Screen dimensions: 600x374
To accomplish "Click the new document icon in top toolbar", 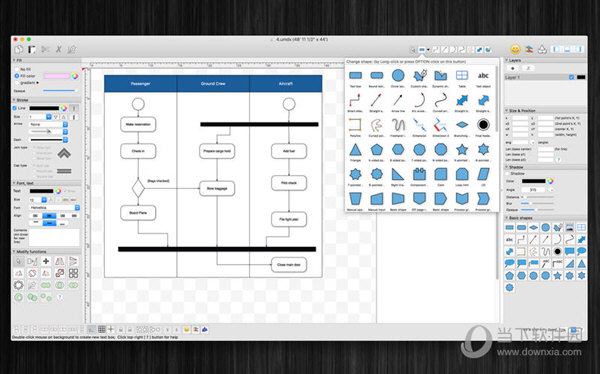I will coord(19,49).
